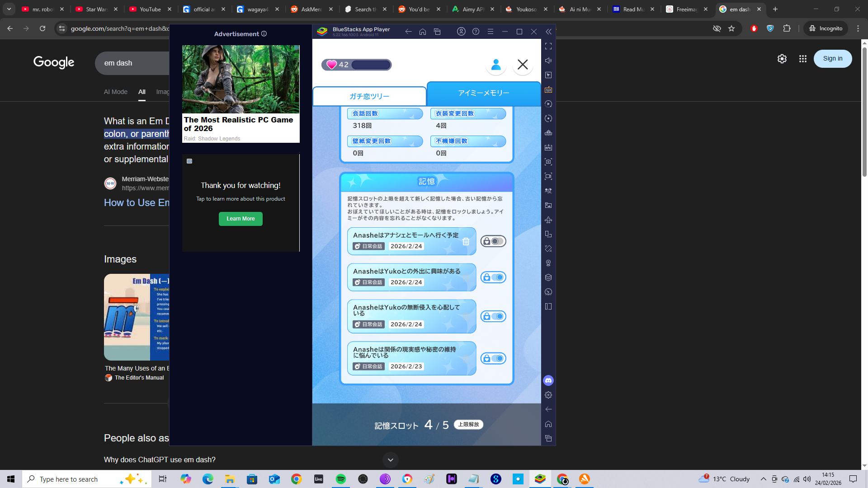This screenshot has height=488, width=868.
Task: Click Learn More ad button
Action: coord(241,219)
